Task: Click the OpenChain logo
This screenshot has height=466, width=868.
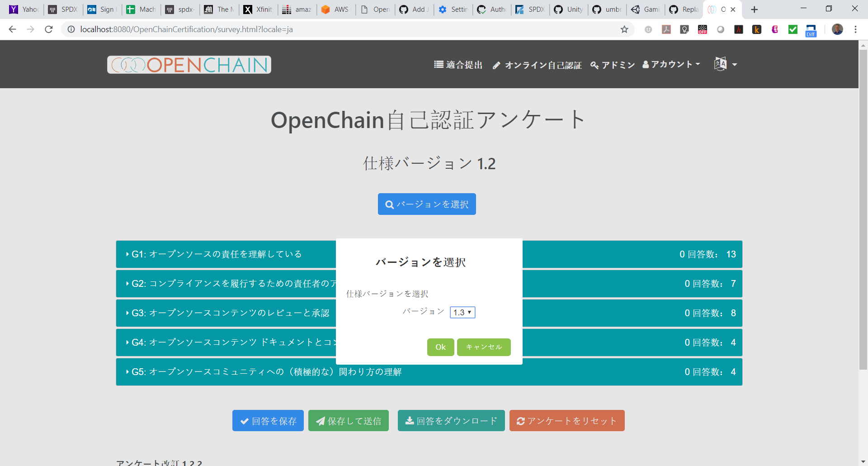Action: coord(189,64)
